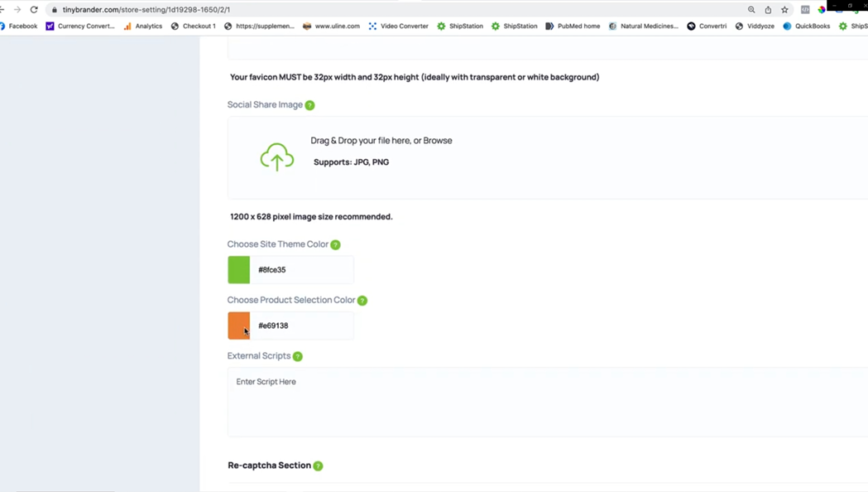Open help icon beside Product Selection Color

click(362, 301)
